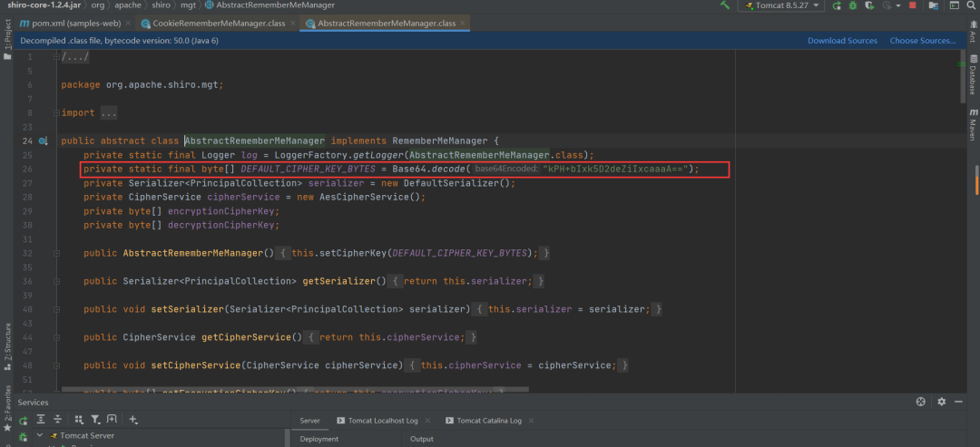This screenshot has width=980, height=447.
Task: Click the green Debug bug icon
Action: coord(853,5)
